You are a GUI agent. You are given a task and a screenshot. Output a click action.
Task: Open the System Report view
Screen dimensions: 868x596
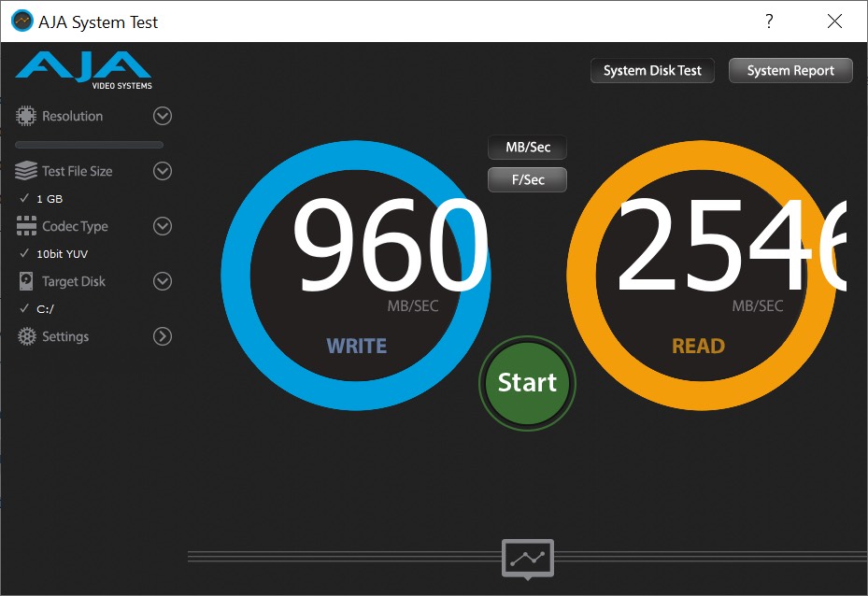coord(790,70)
